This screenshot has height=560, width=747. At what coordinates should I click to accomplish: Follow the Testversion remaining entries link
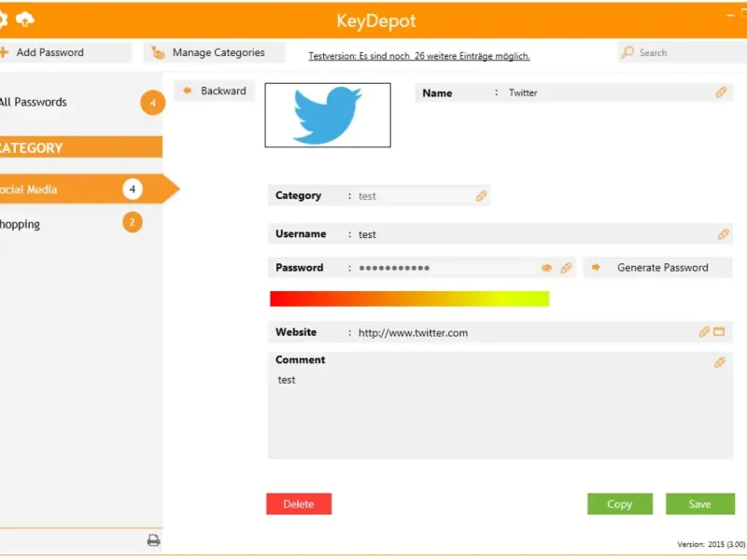pos(418,56)
